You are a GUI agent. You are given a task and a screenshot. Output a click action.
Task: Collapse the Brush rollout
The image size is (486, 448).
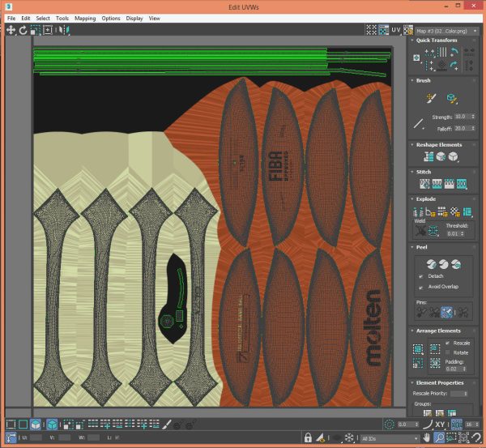pyautogui.click(x=412, y=81)
